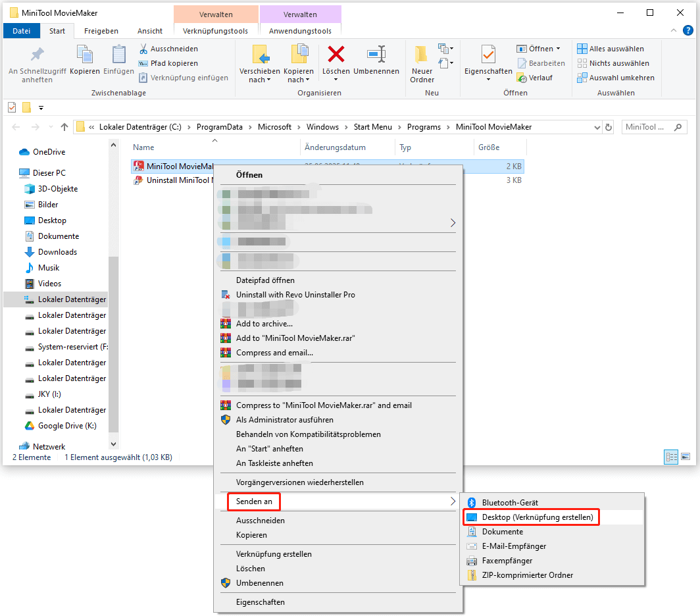Open the Ansicht ribbon tab
The image size is (700, 616).
[x=149, y=31]
